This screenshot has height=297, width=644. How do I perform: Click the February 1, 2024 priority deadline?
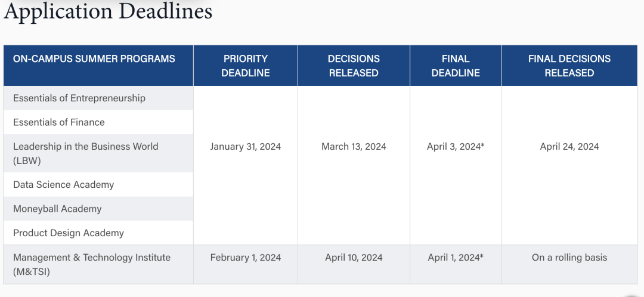[246, 258]
